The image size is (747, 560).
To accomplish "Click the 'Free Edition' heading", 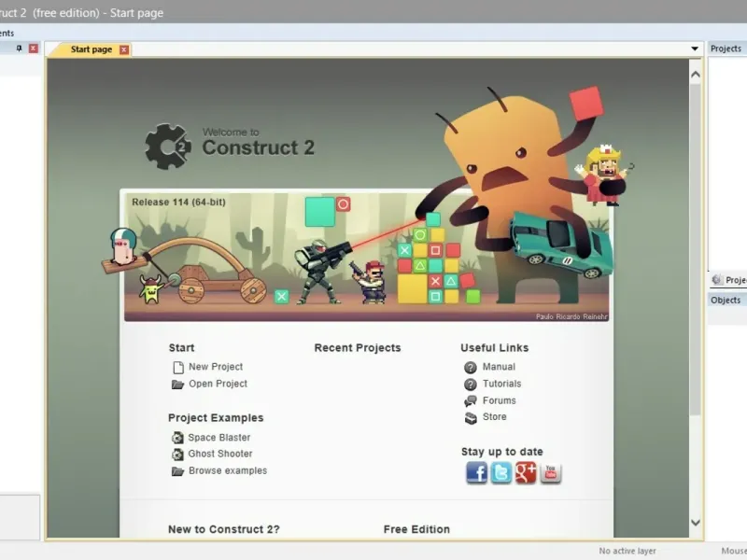I will [416, 529].
